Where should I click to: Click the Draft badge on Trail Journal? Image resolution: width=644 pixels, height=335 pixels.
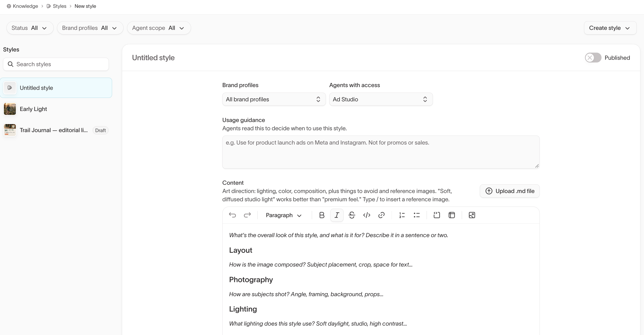pyautogui.click(x=100, y=130)
